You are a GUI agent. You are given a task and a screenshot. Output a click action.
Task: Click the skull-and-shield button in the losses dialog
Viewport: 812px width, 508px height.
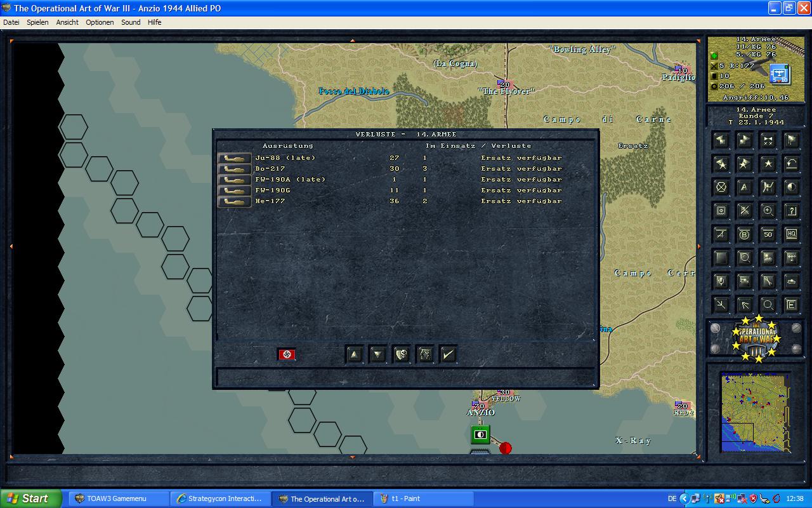coord(402,354)
